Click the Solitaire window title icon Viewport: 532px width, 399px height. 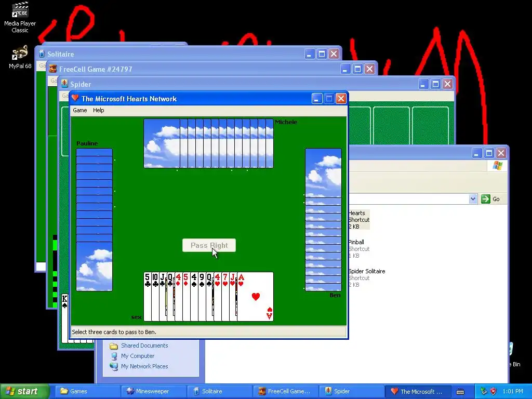[42, 54]
